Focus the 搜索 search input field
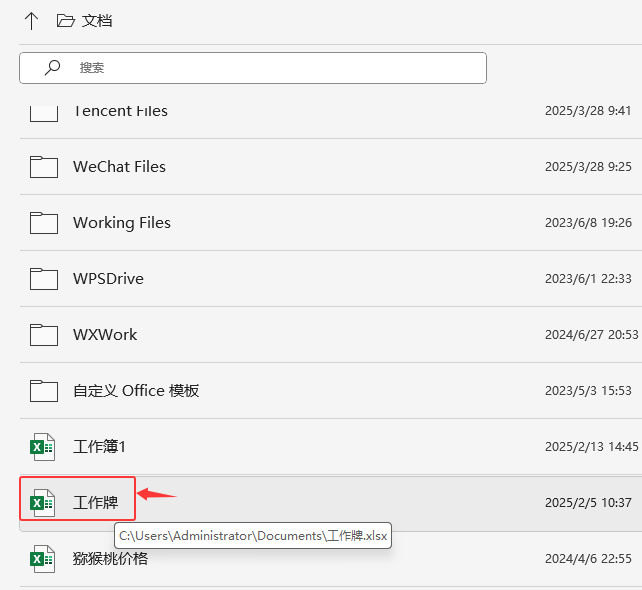The width and height of the screenshot is (642, 590). tap(253, 68)
